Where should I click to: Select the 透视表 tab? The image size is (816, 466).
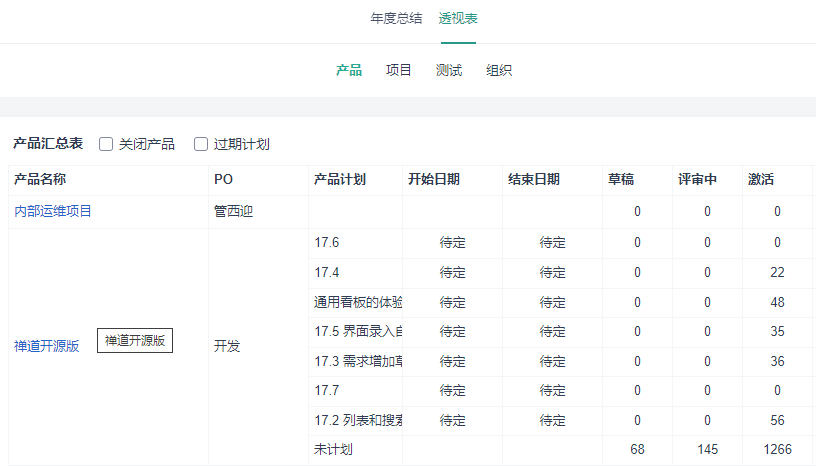[x=458, y=19]
